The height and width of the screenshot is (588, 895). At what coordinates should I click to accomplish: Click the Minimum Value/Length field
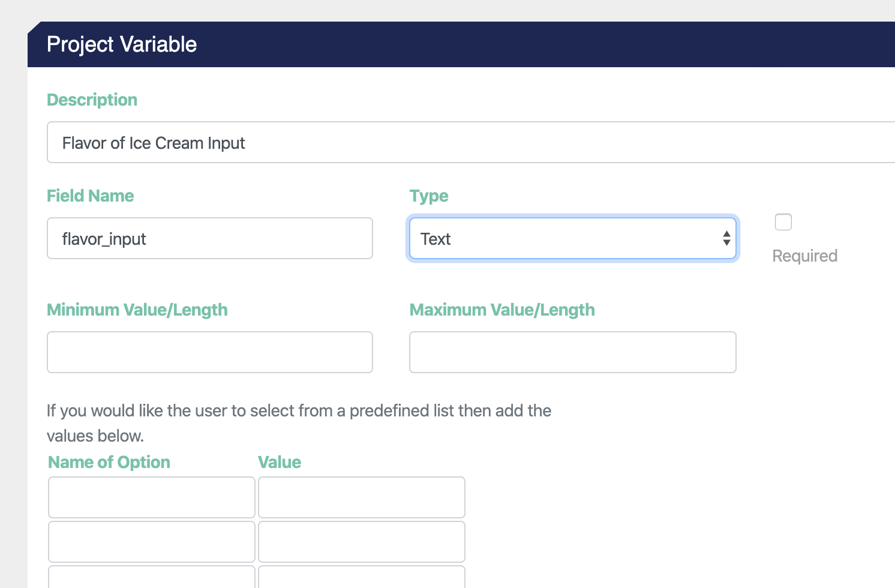point(209,352)
